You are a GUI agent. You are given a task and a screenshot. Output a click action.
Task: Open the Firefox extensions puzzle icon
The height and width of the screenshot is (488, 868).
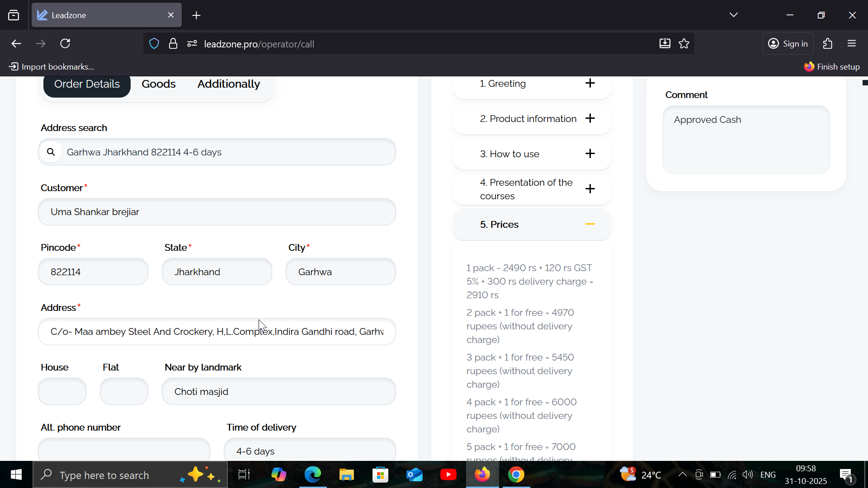pos(828,44)
